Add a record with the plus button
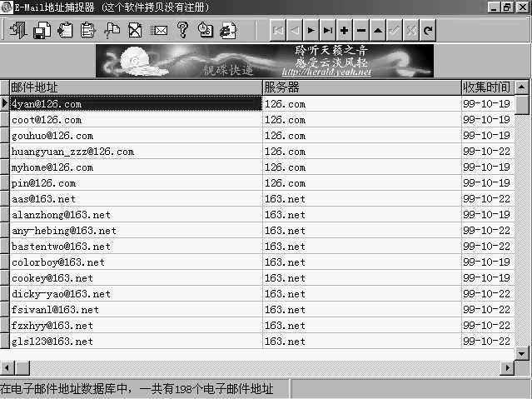 coord(344,30)
